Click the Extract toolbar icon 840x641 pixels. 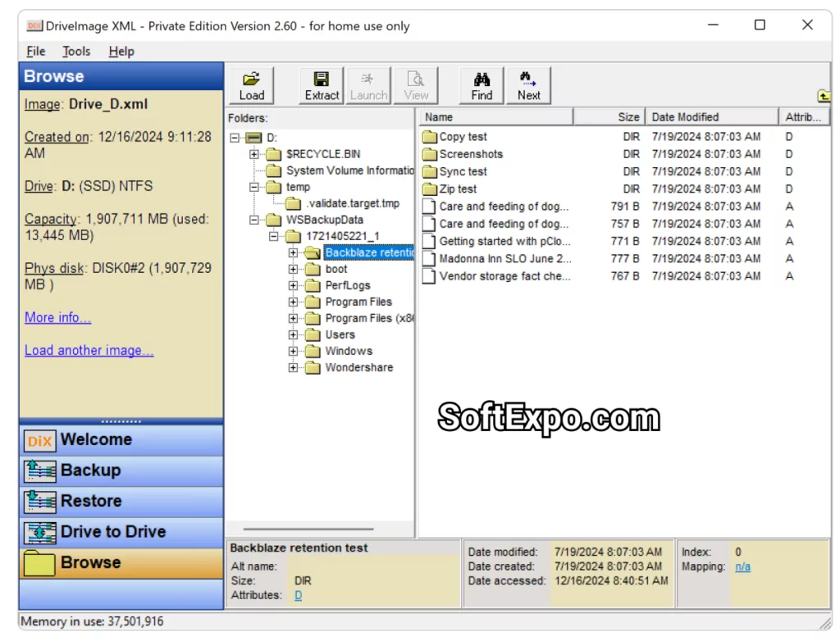point(321,84)
